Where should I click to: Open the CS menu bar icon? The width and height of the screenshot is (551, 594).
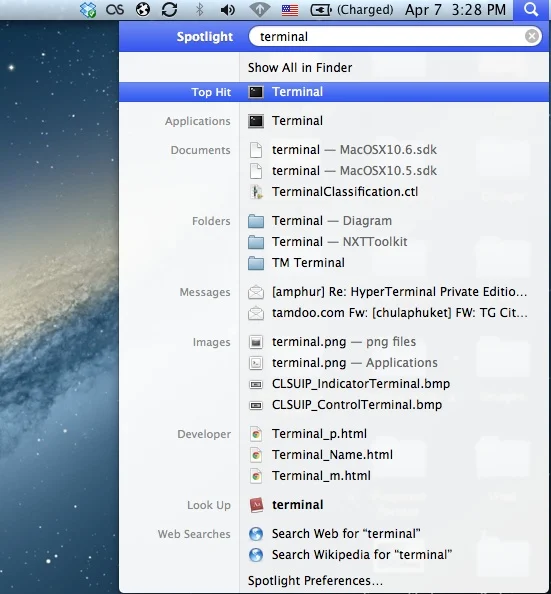pos(115,9)
